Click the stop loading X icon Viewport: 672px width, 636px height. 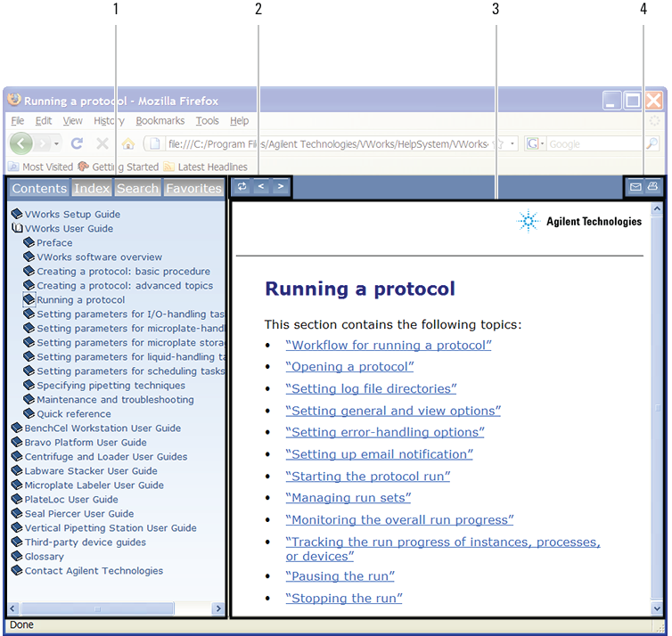pos(102,143)
